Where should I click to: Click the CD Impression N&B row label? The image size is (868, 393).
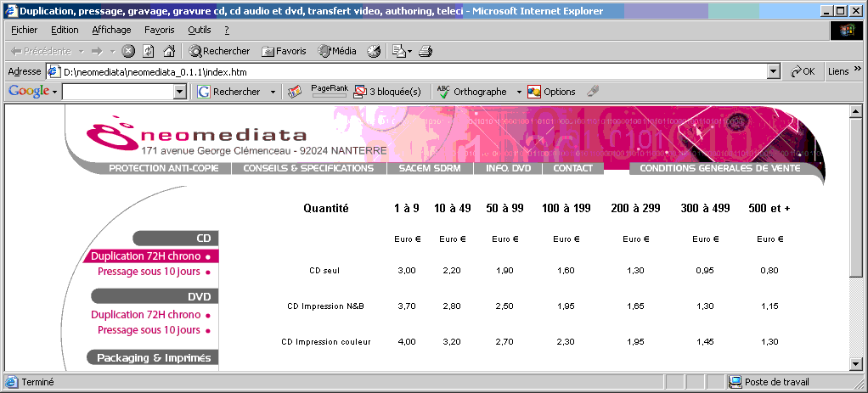[325, 306]
